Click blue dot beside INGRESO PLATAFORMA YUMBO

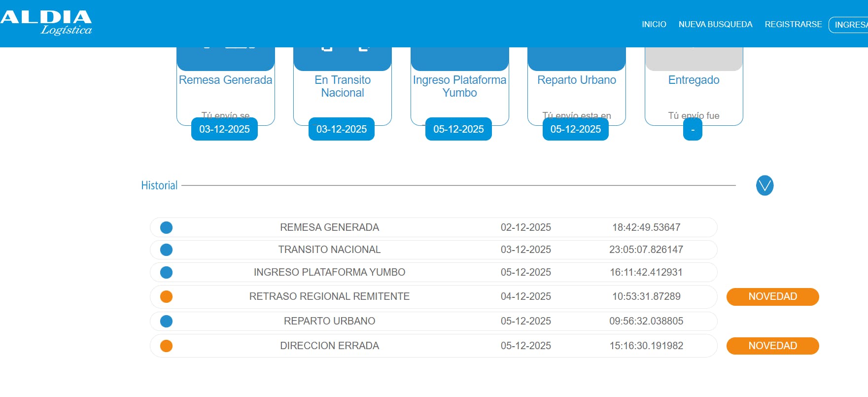tap(167, 272)
